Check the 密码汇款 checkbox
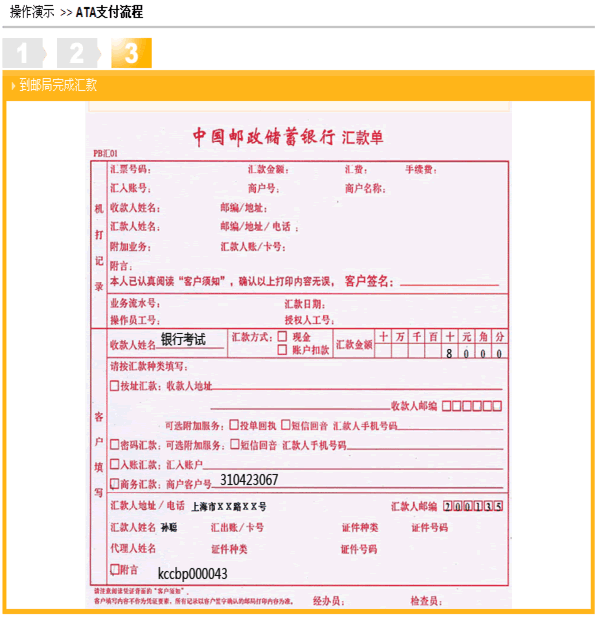598x620 pixels. click(x=114, y=444)
